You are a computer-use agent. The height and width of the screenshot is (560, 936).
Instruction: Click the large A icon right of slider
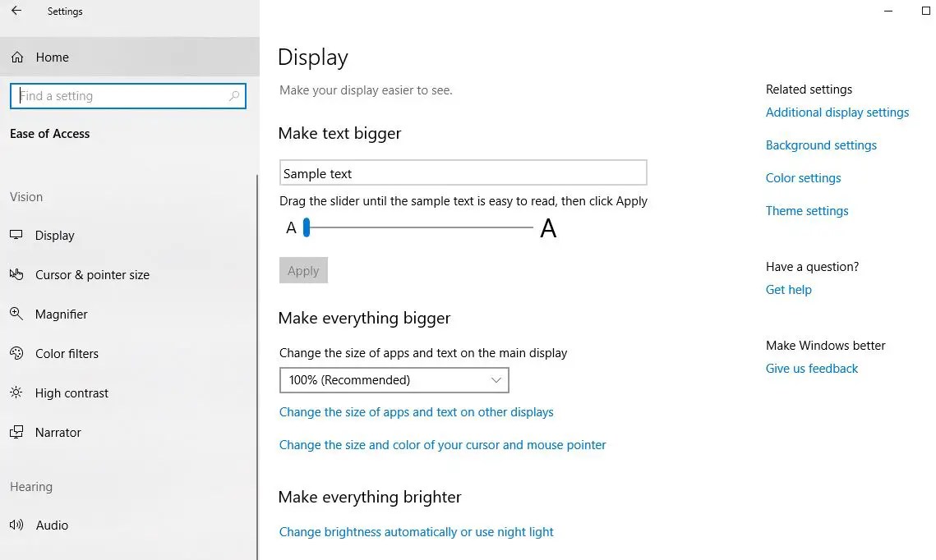coord(548,227)
